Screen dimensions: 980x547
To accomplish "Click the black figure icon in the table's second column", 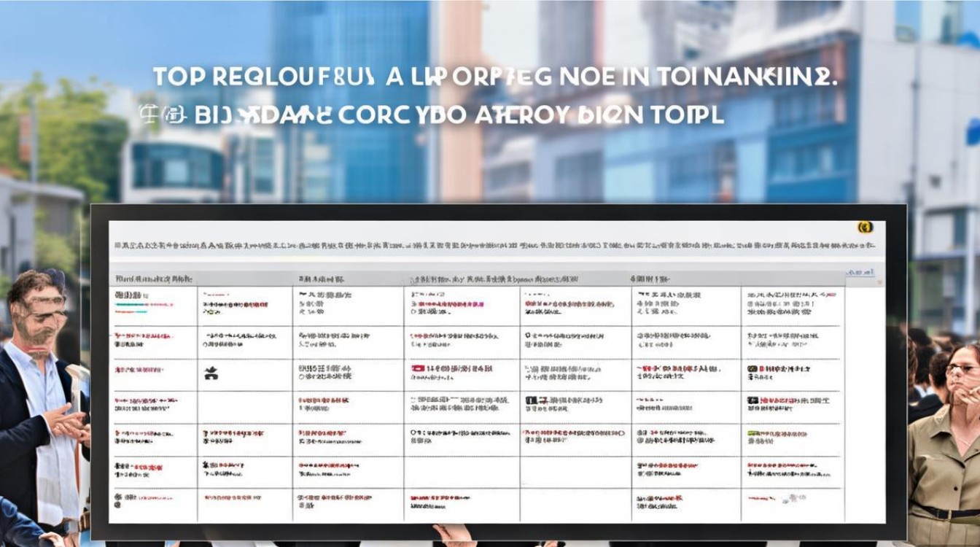I will coord(211,375).
